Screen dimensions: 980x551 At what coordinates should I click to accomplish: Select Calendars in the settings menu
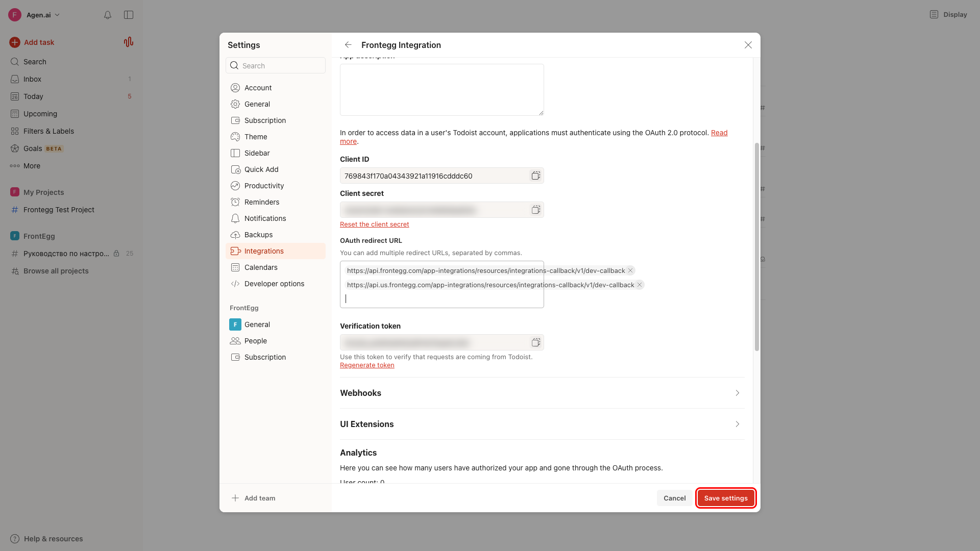pyautogui.click(x=276, y=267)
